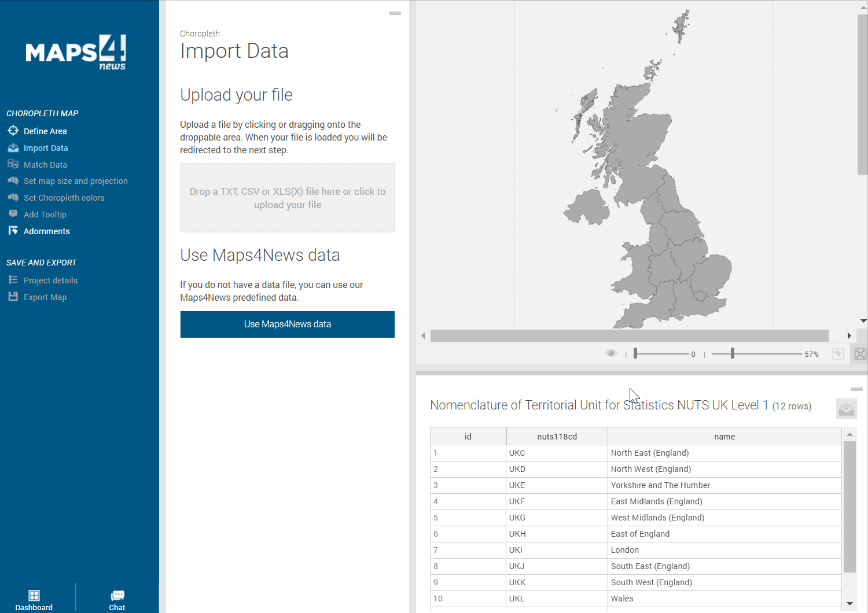The height and width of the screenshot is (613, 868).
Task: Open the Chat support
Action: point(117,600)
